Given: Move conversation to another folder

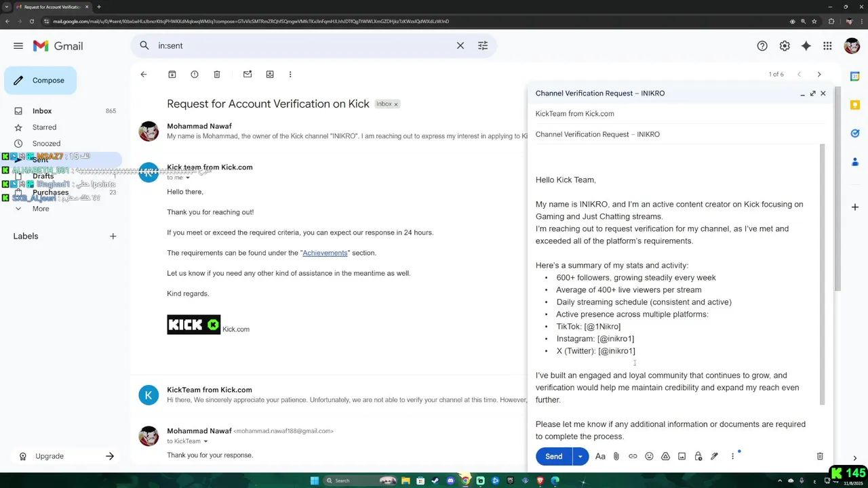Looking at the screenshot, I should (x=270, y=75).
